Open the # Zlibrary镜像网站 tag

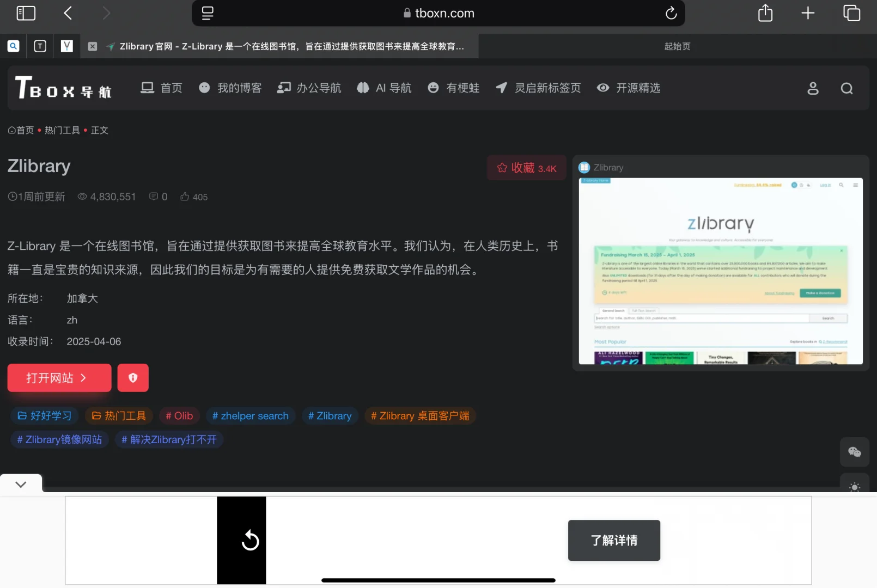click(59, 439)
